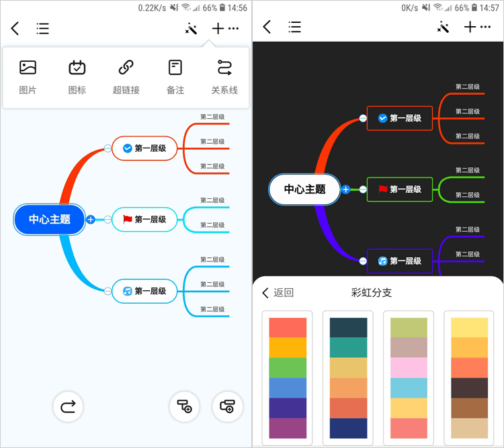504x448 pixels.
Task: Open the plus insert menu above dark canvas
Action: tap(470, 27)
